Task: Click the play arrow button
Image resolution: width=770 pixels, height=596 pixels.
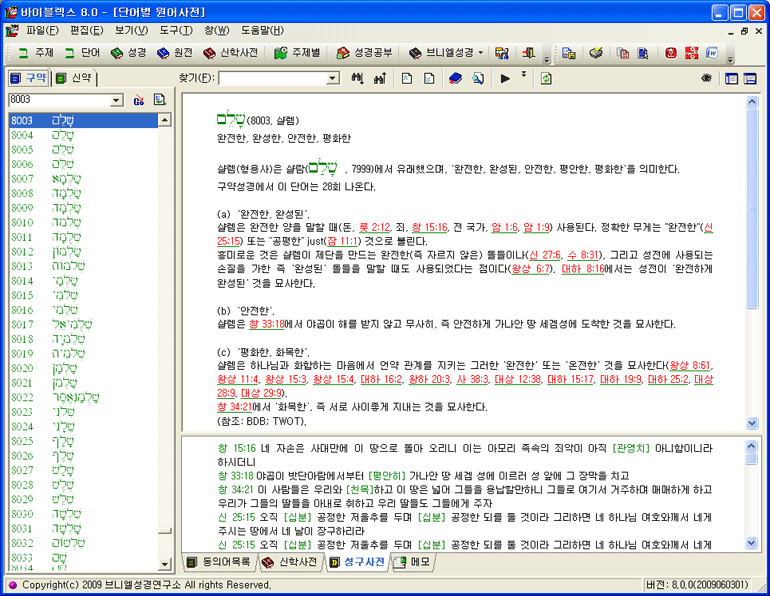Action: coord(505,78)
